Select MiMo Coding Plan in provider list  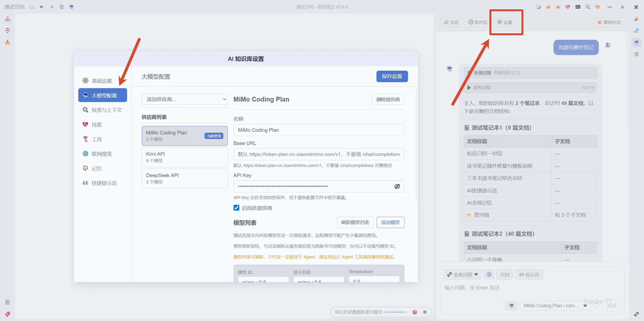(185, 136)
